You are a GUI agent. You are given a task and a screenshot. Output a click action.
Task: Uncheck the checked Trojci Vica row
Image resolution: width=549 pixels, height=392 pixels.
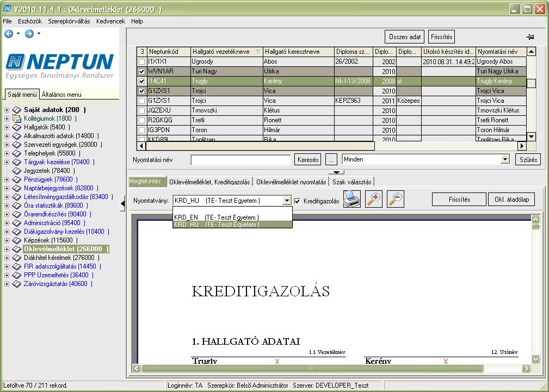[141, 91]
